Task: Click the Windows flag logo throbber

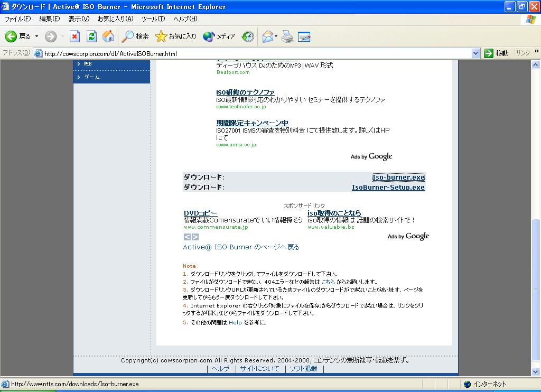Action: 530,20
